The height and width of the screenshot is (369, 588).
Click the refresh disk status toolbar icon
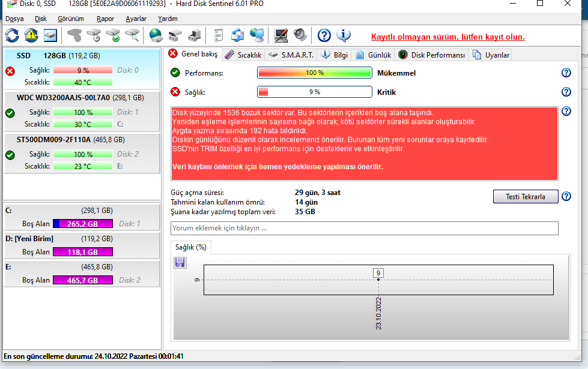pos(12,35)
